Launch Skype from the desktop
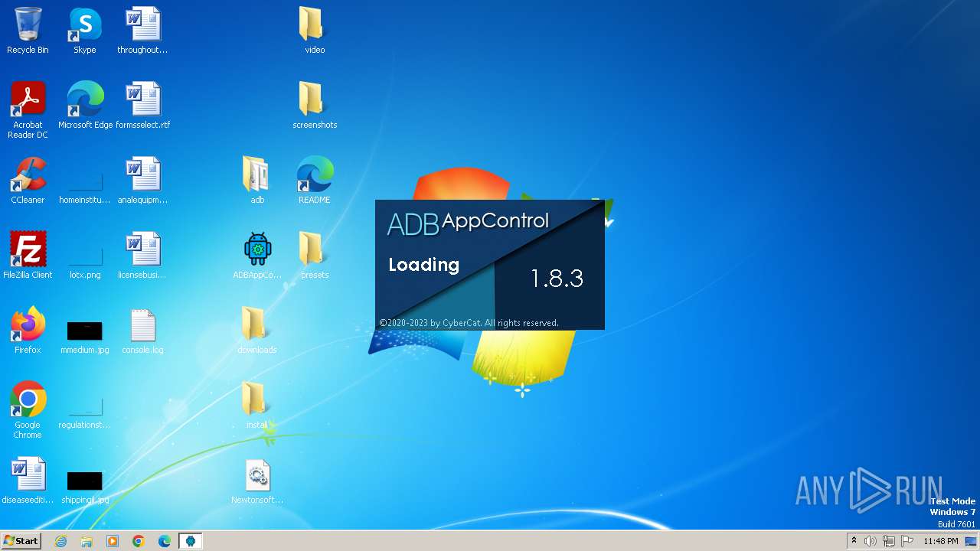 point(85,31)
